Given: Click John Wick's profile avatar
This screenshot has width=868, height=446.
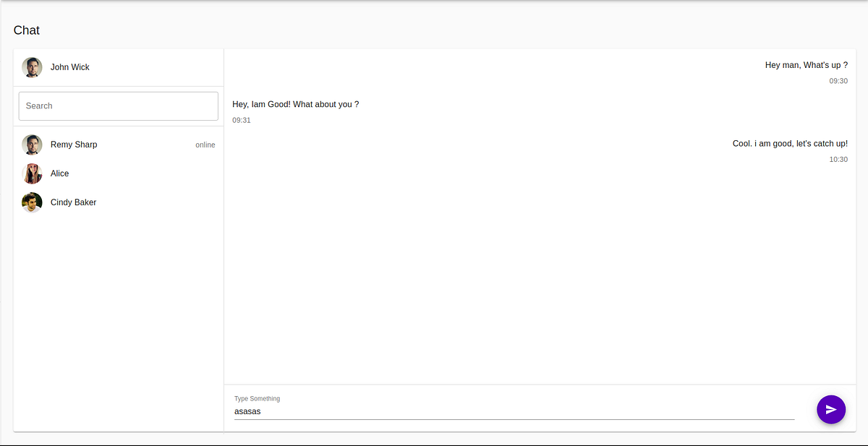Looking at the screenshot, I should (32, 67).
